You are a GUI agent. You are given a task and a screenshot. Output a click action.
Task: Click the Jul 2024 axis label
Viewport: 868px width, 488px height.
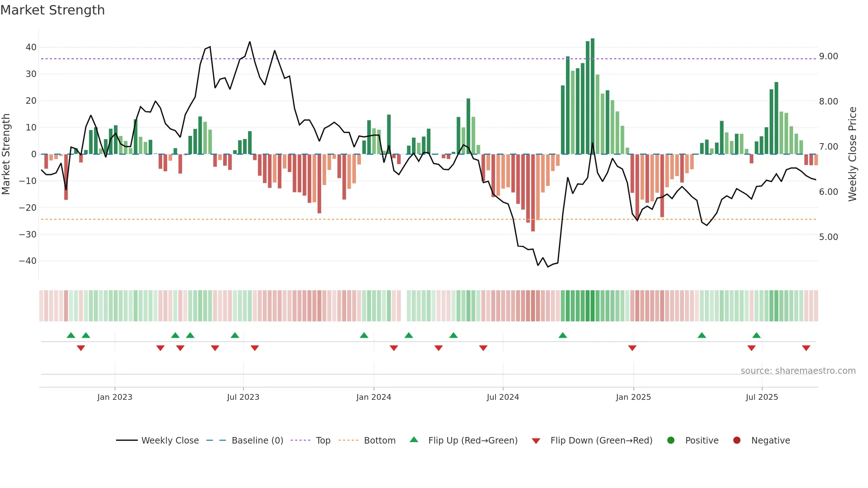tap(503, 397)
